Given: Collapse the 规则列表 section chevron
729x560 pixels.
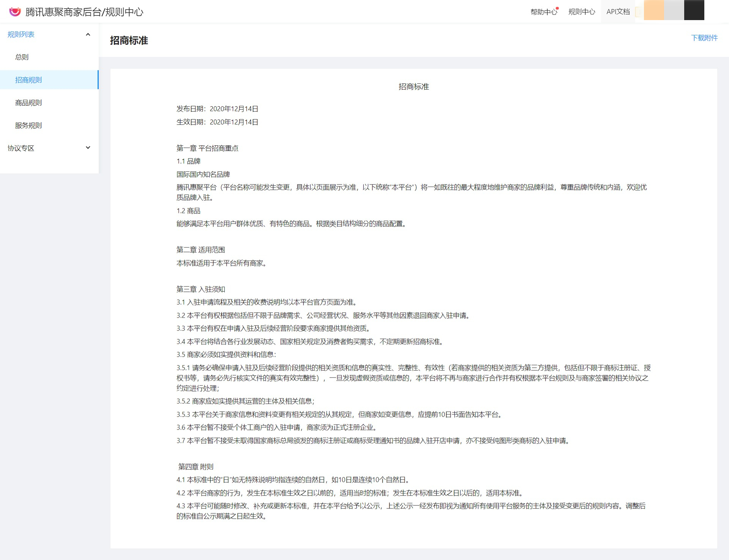Looking at the screenshot, I should pos(88,35).
